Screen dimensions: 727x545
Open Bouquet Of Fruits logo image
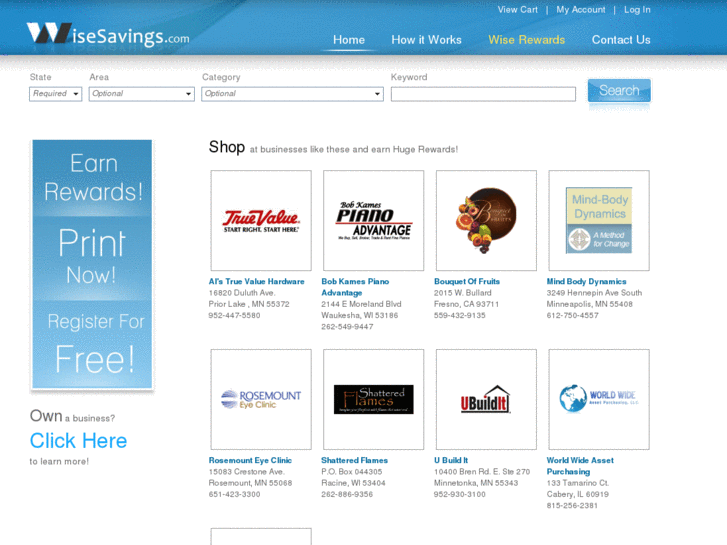tap(486, 220)
